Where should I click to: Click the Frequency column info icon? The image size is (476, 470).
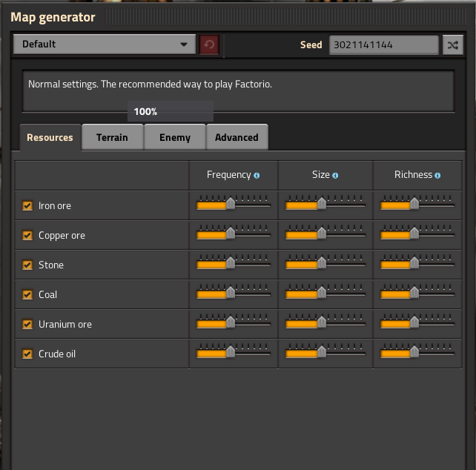tap(257, 176)
